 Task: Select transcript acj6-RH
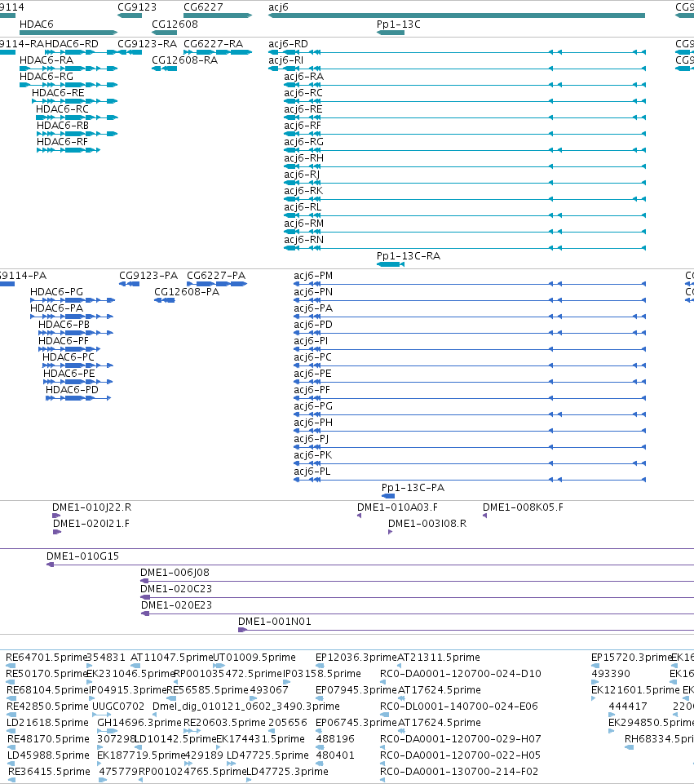(x=304, y=158)
